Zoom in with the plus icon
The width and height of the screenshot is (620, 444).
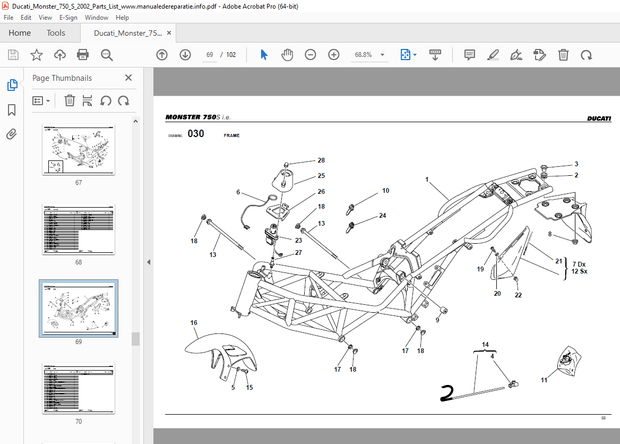pos(334,55)
